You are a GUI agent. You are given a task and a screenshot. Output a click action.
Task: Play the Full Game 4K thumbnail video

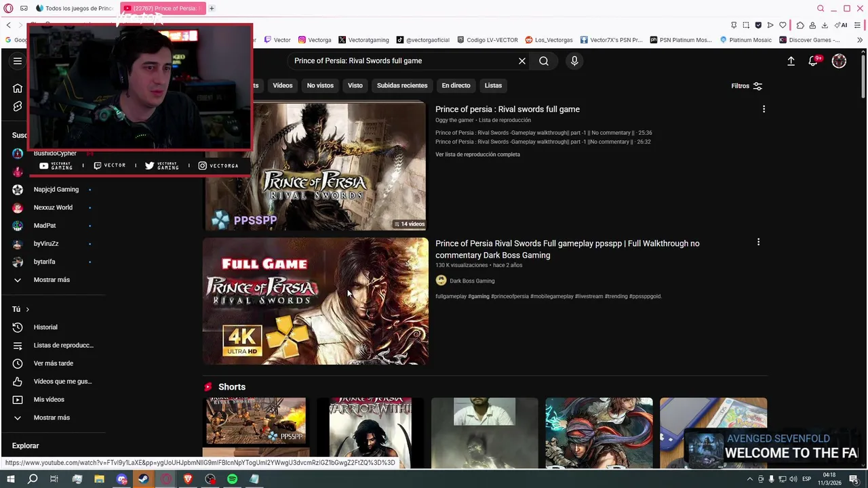[315, 301]
